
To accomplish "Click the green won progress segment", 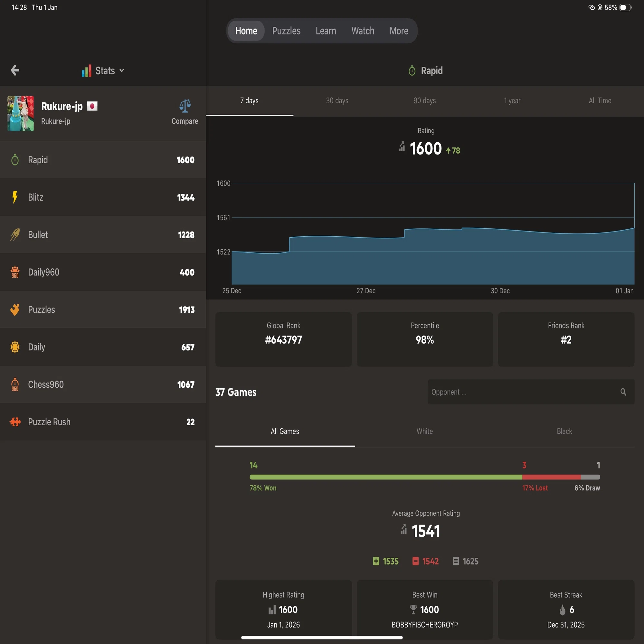I will point(386,477).
